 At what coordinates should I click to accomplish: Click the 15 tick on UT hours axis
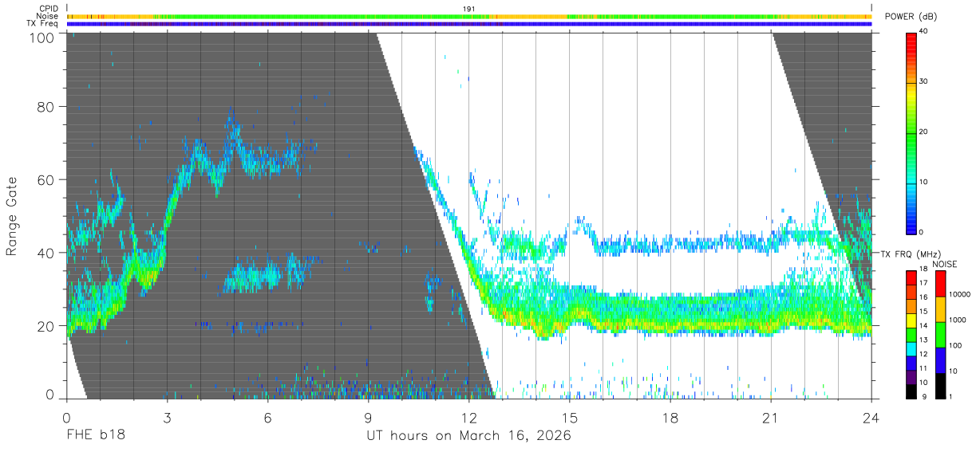[x=570, y=417]
